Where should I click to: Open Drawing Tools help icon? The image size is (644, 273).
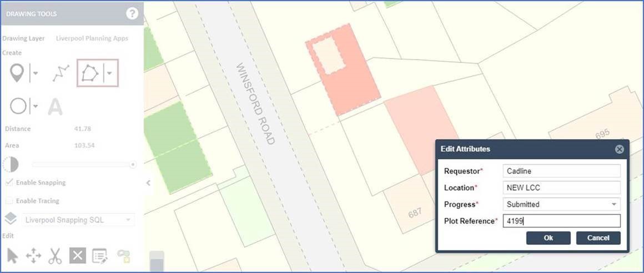(132, 13)
